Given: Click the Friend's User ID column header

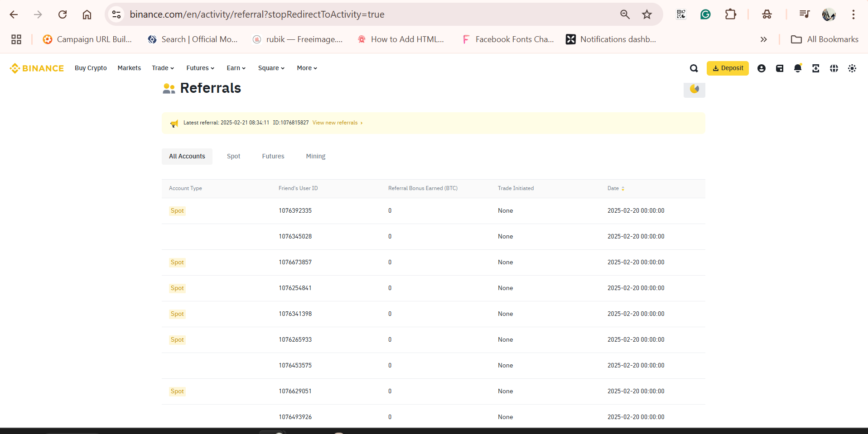Looking at the screenshot, I should pyautogui.click(x=298, y=188).
